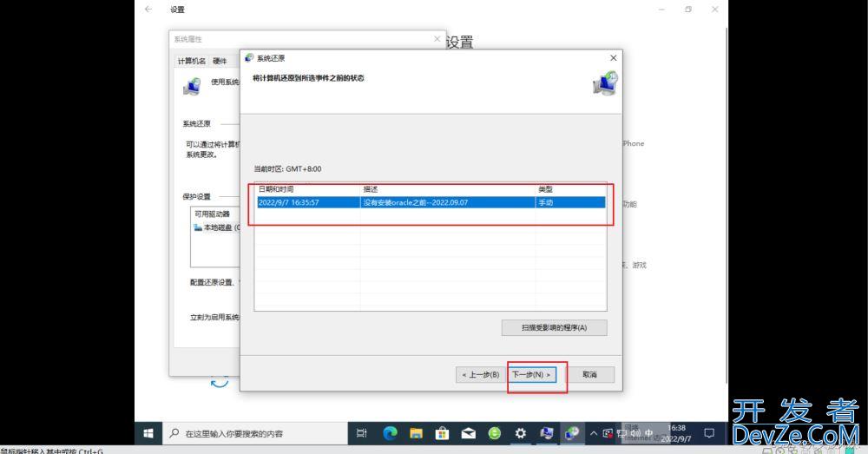Switch to 计算机名 tab in 系统属性 window

click(x=192, y=61)
